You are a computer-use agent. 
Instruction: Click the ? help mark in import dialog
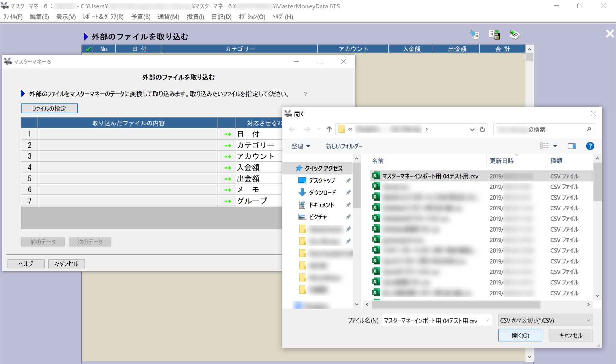[x=305, y=94]
